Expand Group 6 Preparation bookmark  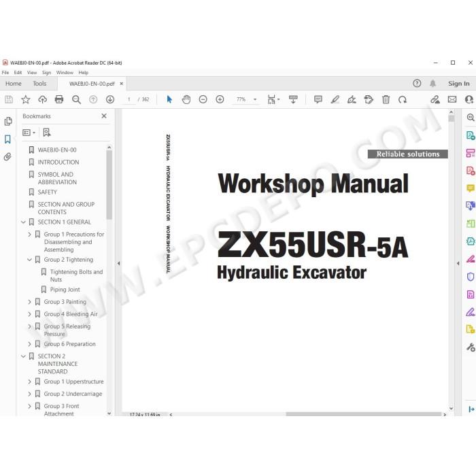click(29, 344)
